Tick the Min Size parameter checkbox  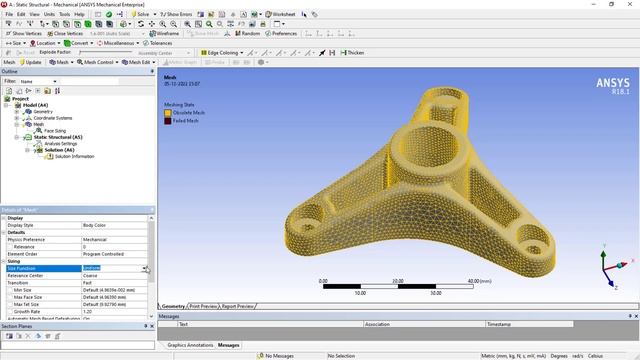point(10,290)
